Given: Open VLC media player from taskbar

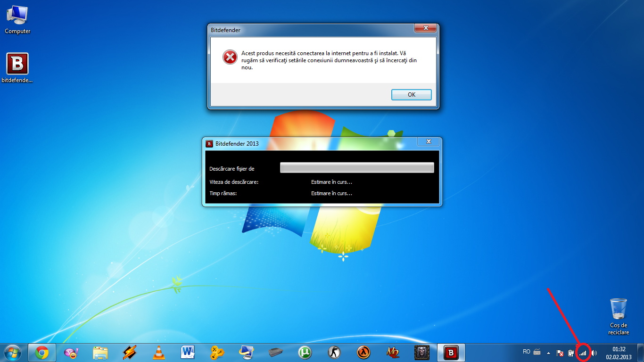Looking at the screenshot, I should 159,353.
